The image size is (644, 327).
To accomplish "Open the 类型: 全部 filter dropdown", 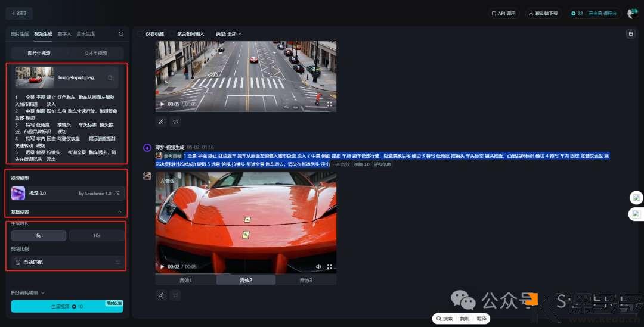I will click(x=228, y=34).
